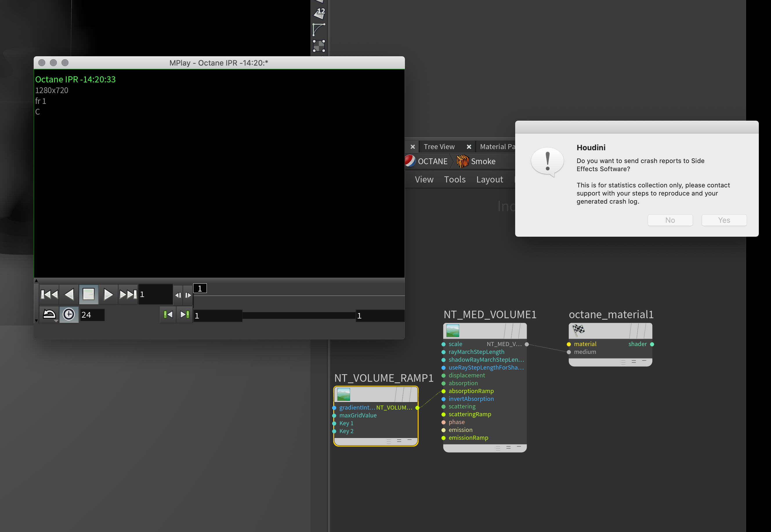
Task: Click Yes to send crash reports
Action: coord(724,220)
